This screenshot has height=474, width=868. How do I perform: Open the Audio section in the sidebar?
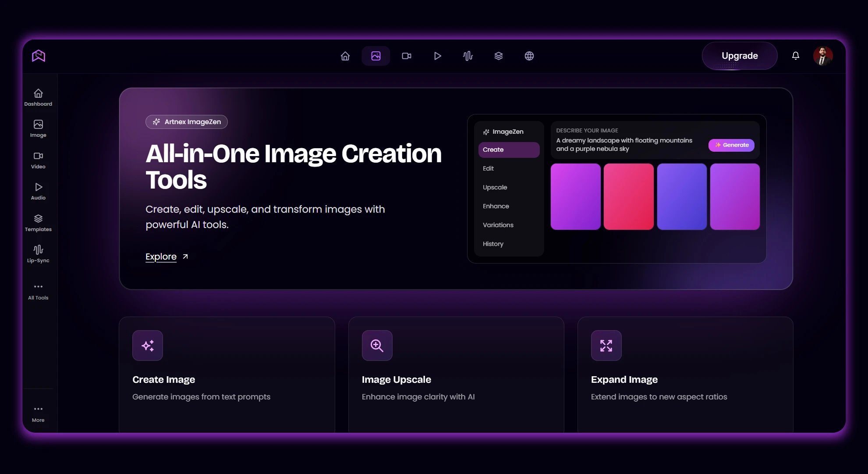click(x=38, y=191)
